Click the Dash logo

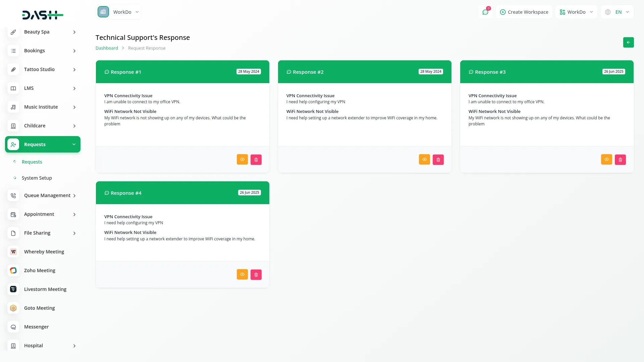click(x=43, y=15)
